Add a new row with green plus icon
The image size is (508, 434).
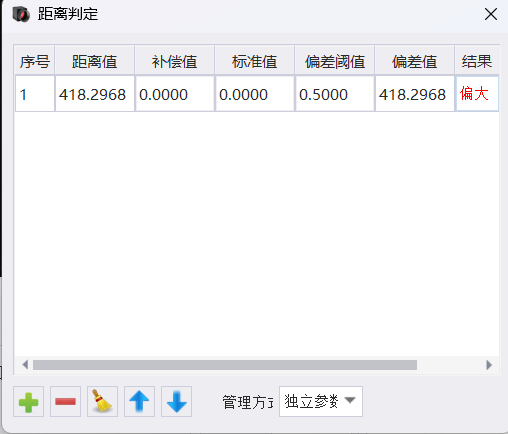(x=28, y=402)
